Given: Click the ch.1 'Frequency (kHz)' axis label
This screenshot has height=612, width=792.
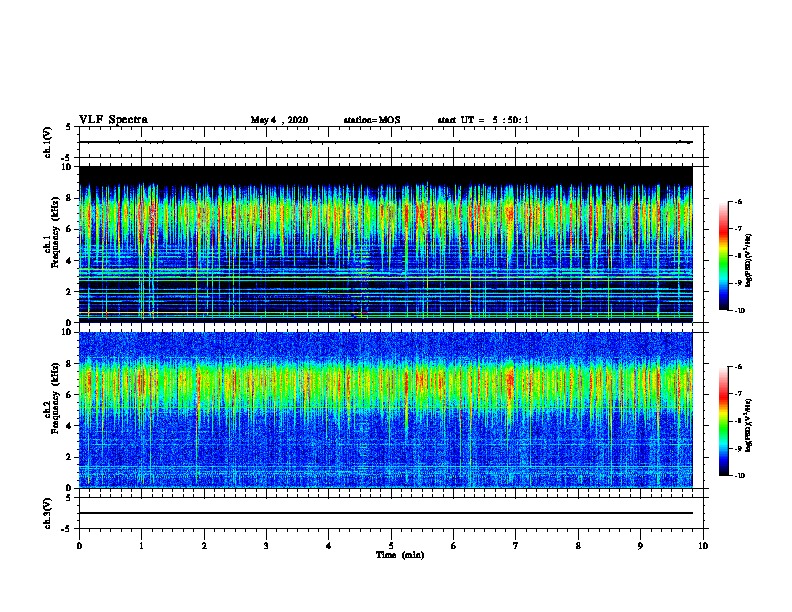Looking at the screenshot, I should coord(55,232).
